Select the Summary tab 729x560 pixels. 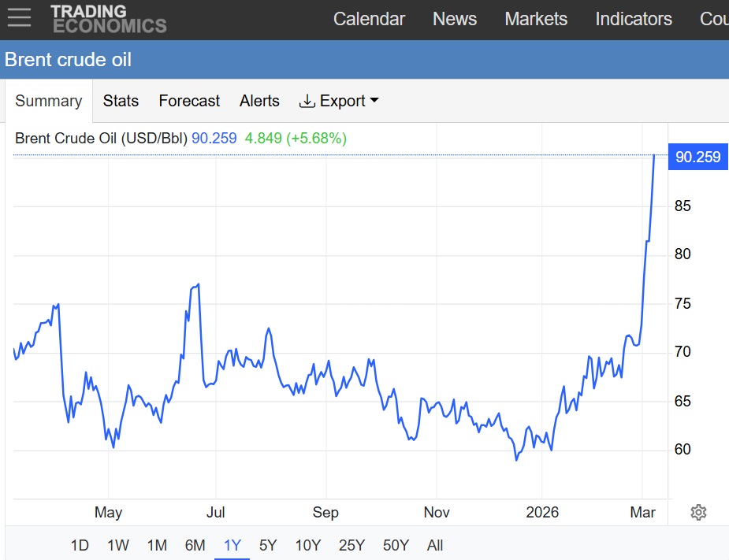tap(48, 101)
